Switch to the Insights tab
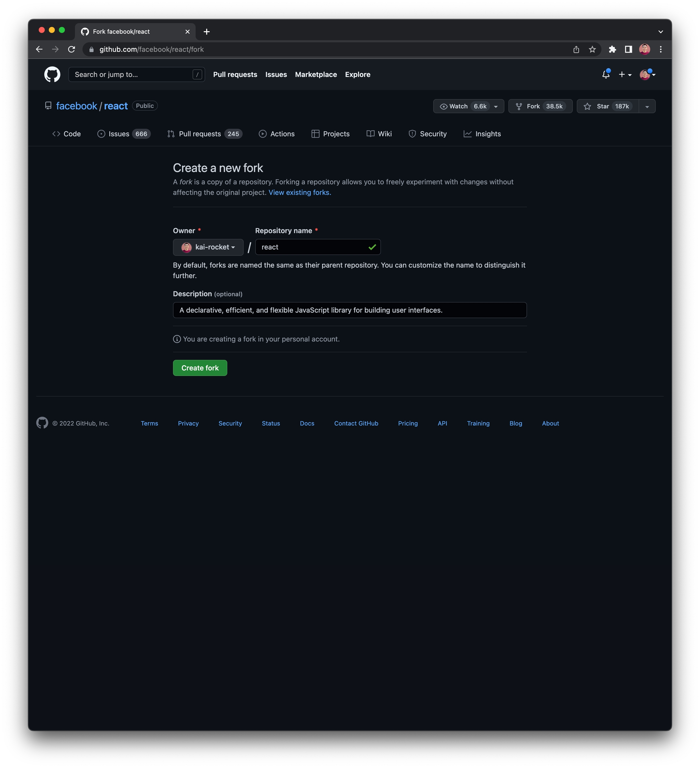Image resolution: width=700 pixels, height=768 pixels. (x=482, y=134)
